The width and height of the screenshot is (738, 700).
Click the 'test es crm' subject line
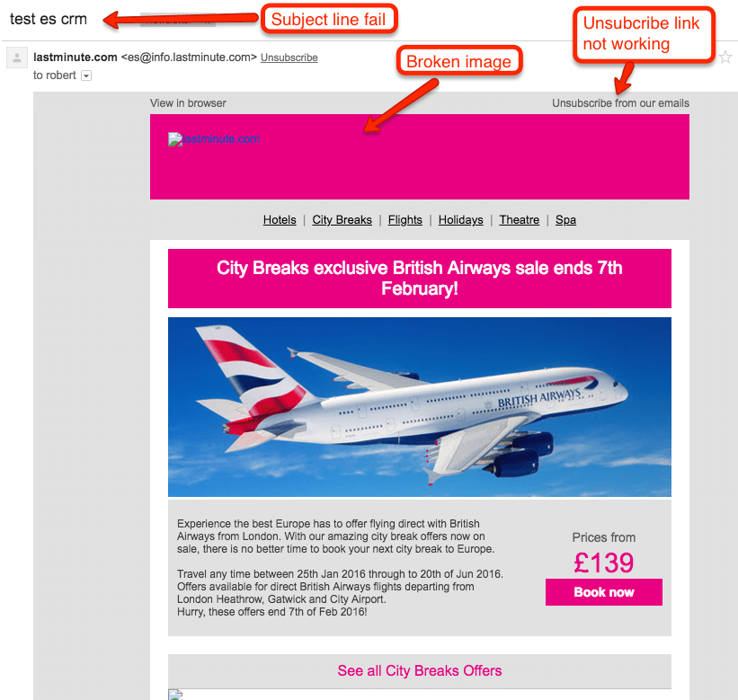pos(49,19)
